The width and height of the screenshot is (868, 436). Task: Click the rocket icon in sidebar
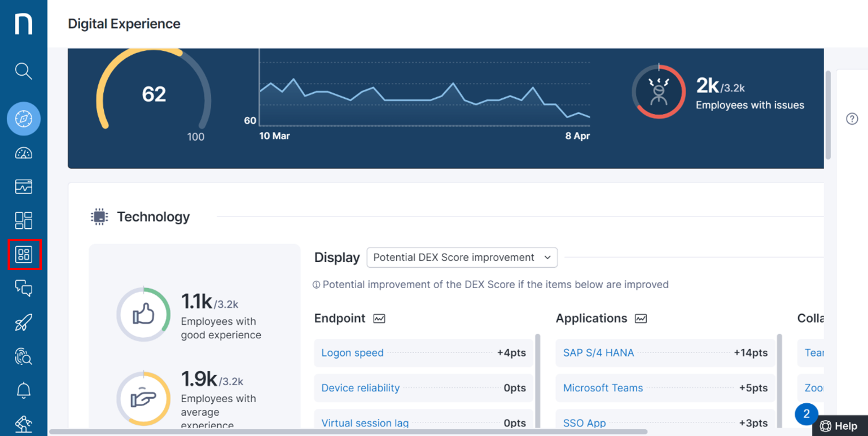(x=24, y=322)
